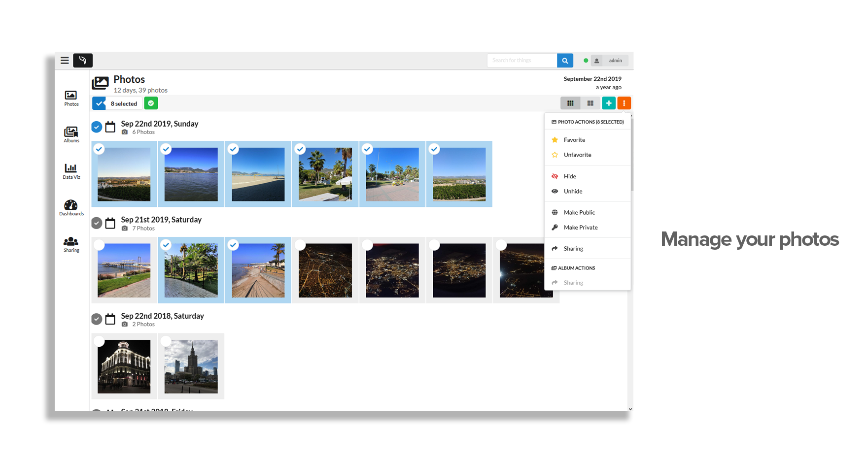The height and width of the screenshot is (461, 868).
Task: Click the blue search magnifier button
Action: click(x=565, y=61)
